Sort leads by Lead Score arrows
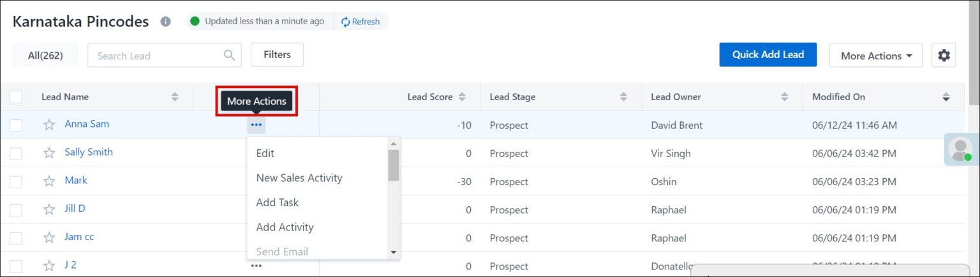 (x=462, y=97)
